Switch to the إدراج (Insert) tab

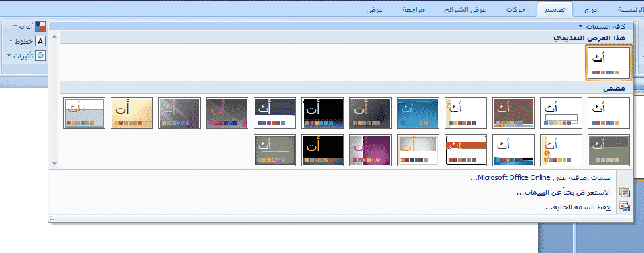click(x=591, y=10)
